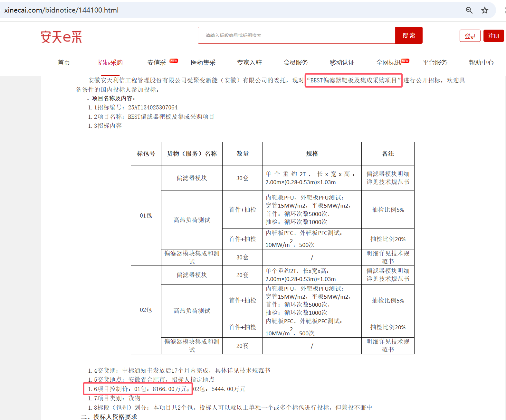Click the 二、投标人资格要求 heading
The height and width of the screenshot is (420, 506).
coord(109,417)
